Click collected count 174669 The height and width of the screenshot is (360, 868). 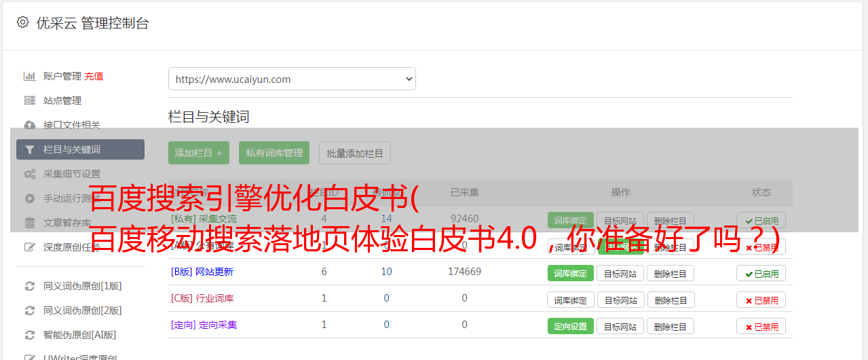[464, 272]
